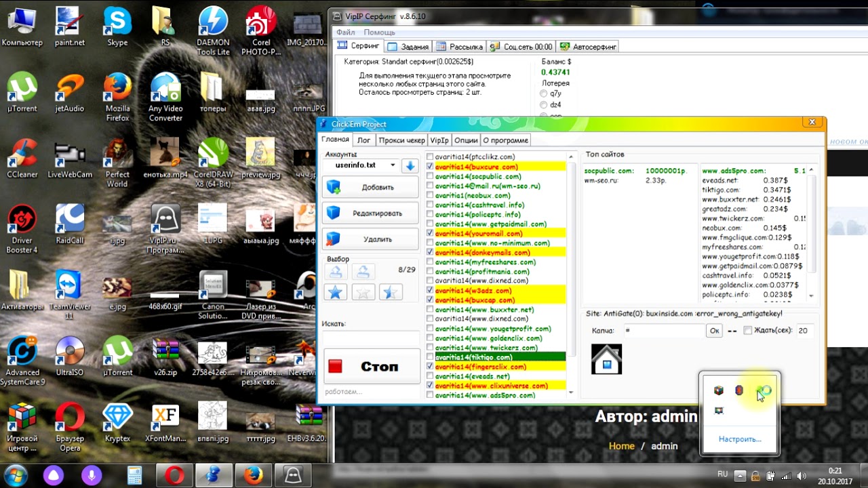
Task: Click the socpublic.com entry in top sites
Action: tap(608, 171)
